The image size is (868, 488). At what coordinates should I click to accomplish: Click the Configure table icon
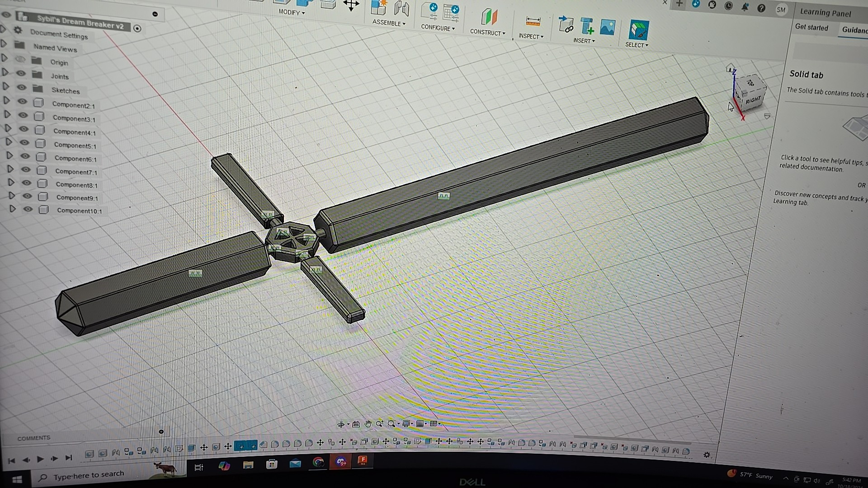coord(451,13)
